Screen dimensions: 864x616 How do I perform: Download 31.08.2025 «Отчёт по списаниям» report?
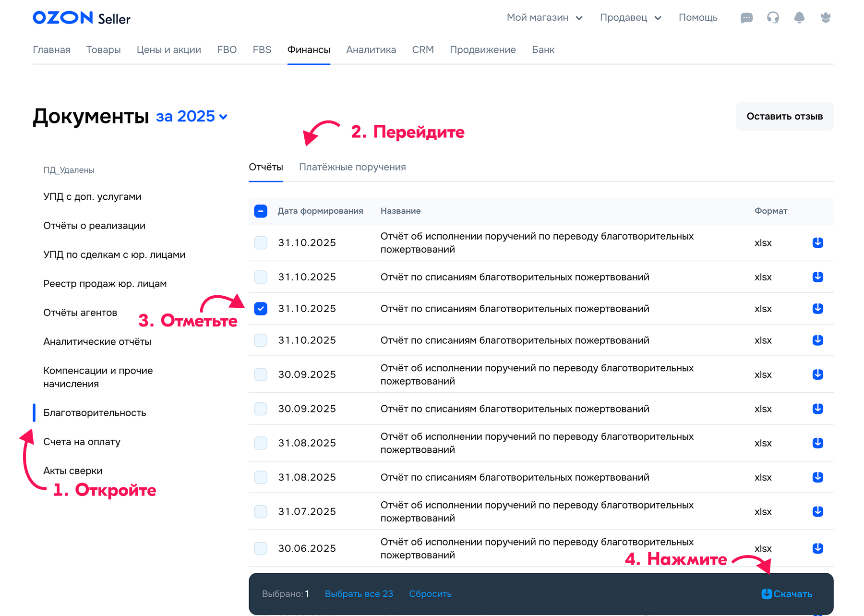[x=818, y=477]
